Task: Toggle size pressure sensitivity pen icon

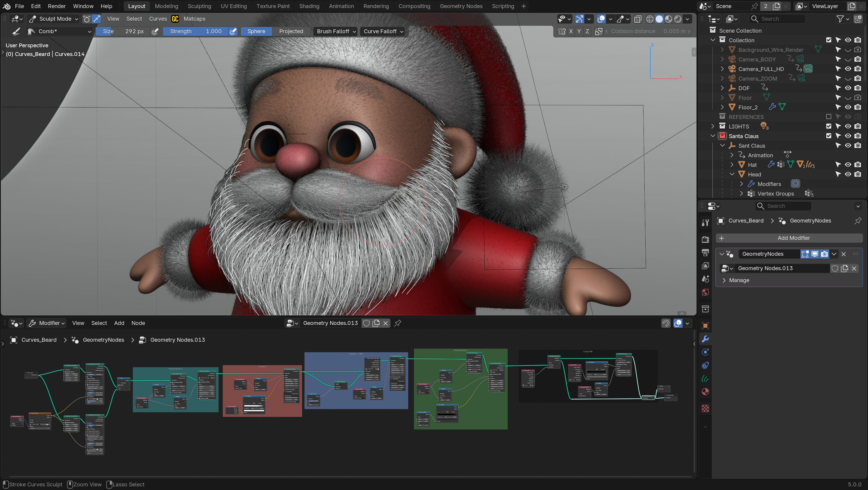Action: point(155,31)
